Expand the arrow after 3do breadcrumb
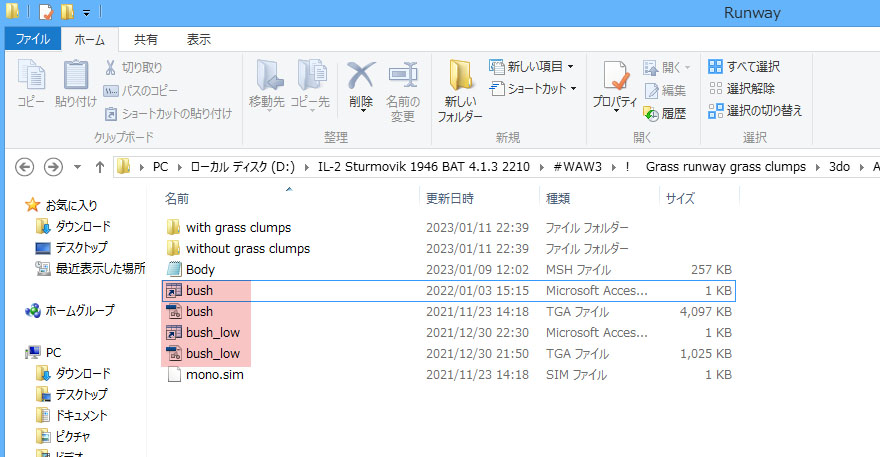This screenshot has height=457, width=880. point(861,167)
